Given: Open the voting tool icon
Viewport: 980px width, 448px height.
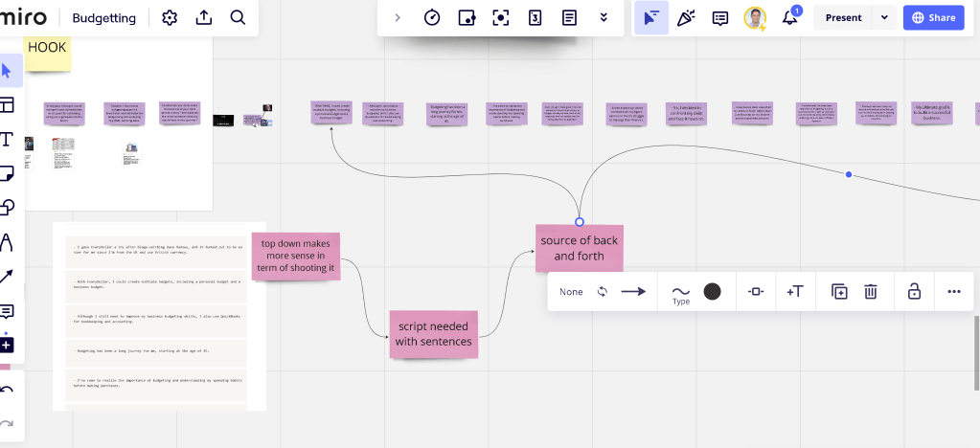Looking at the screenshot, I should 467,17.
